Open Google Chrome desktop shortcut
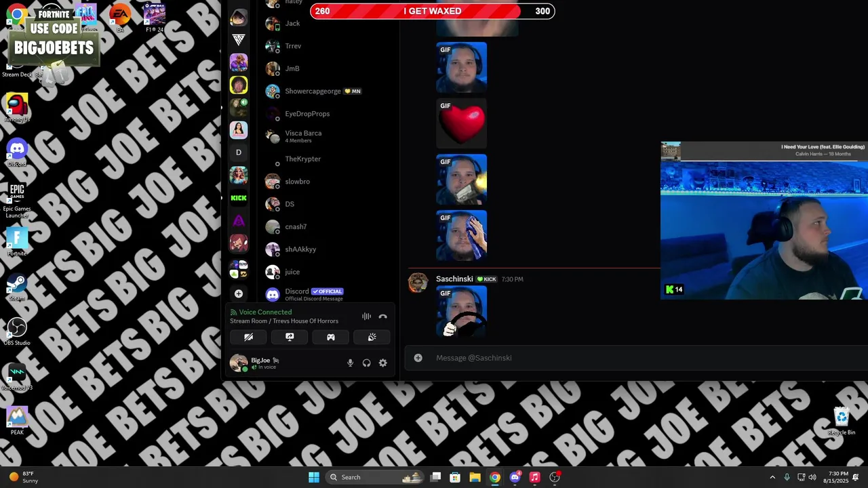 click(17, 15)
